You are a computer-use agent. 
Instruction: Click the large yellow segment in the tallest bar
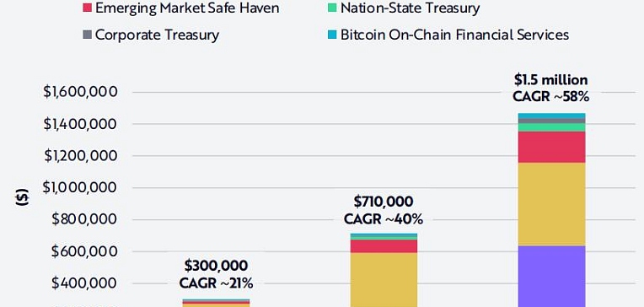(x=551, y=204)
